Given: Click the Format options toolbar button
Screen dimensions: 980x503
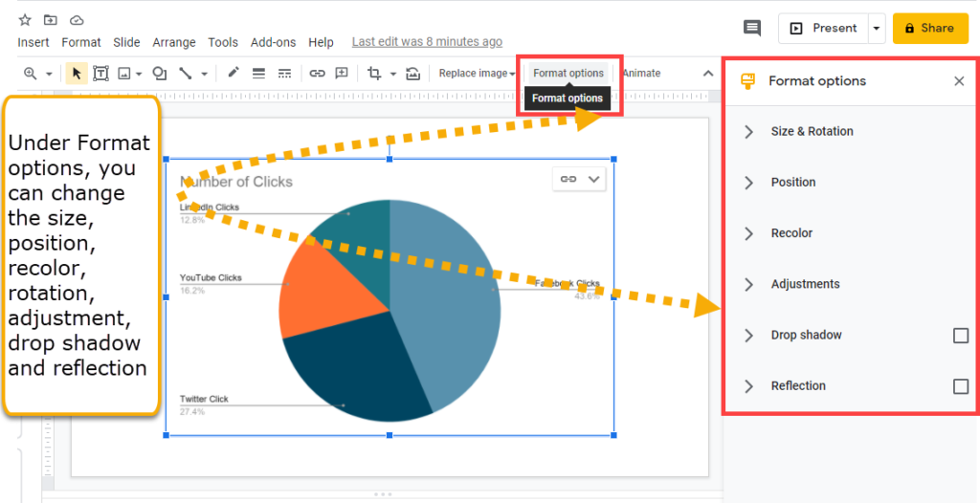Looking at the screenshot, I should click(x=568, y=73).
